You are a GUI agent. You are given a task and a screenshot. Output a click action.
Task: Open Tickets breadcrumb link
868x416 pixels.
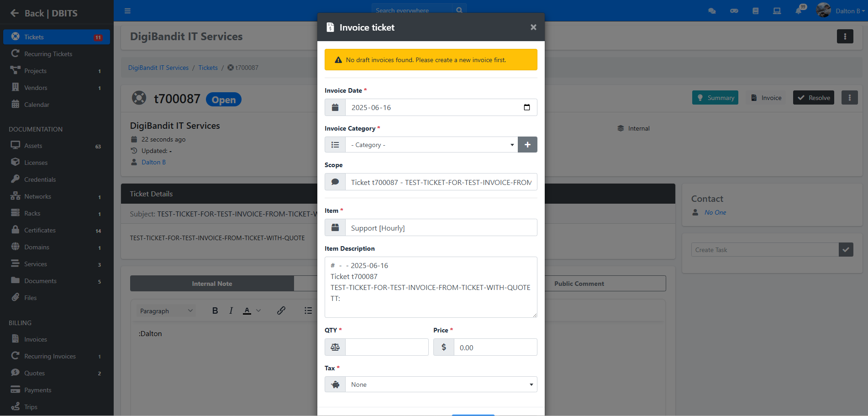coord(208,68)
